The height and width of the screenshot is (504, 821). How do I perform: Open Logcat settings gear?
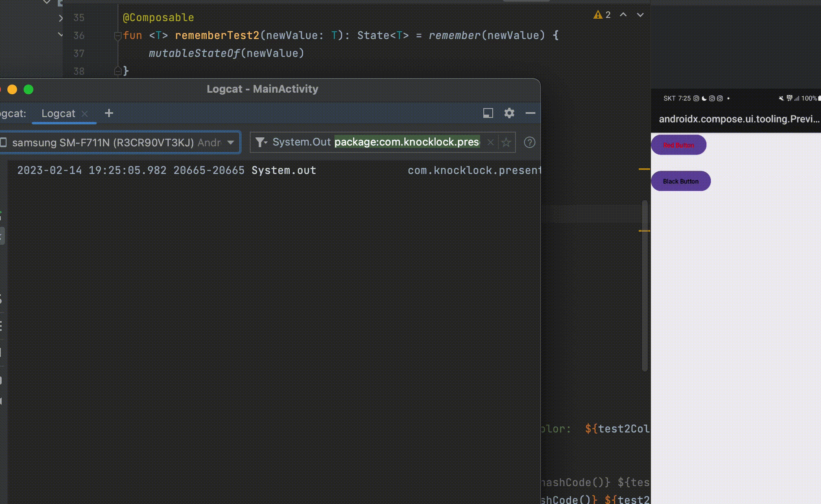coord(509,113)
